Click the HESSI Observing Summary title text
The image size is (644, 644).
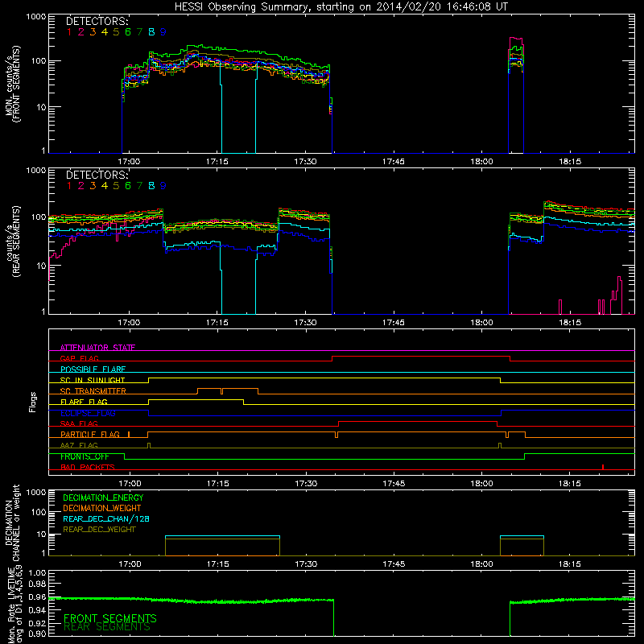(x=341, y=7)
